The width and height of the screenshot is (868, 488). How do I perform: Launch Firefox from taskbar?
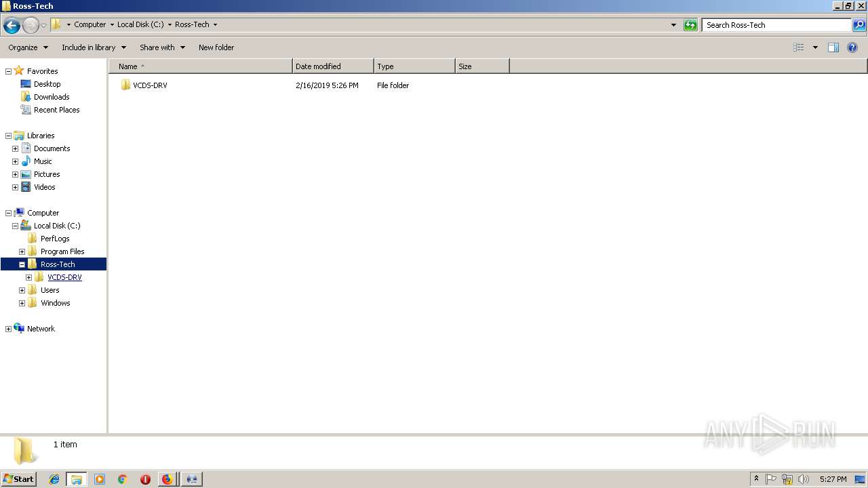click(x=167, y=479)
